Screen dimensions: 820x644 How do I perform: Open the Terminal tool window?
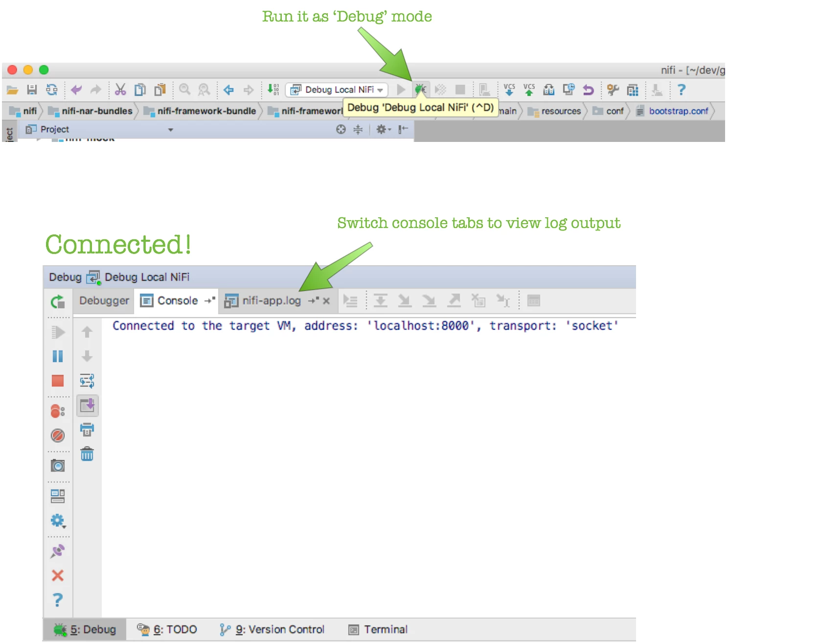tap(378, 629)
